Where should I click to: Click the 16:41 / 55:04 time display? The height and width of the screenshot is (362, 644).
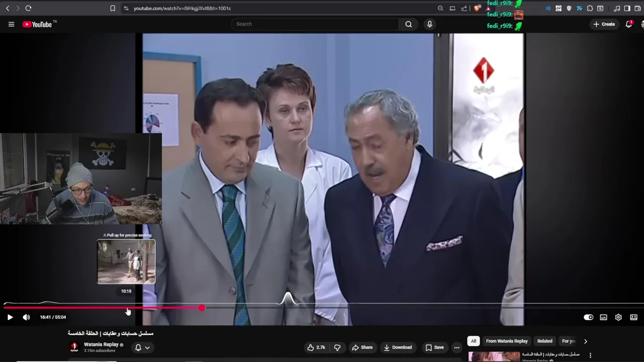pyautogui.click(x=53, y=317)
